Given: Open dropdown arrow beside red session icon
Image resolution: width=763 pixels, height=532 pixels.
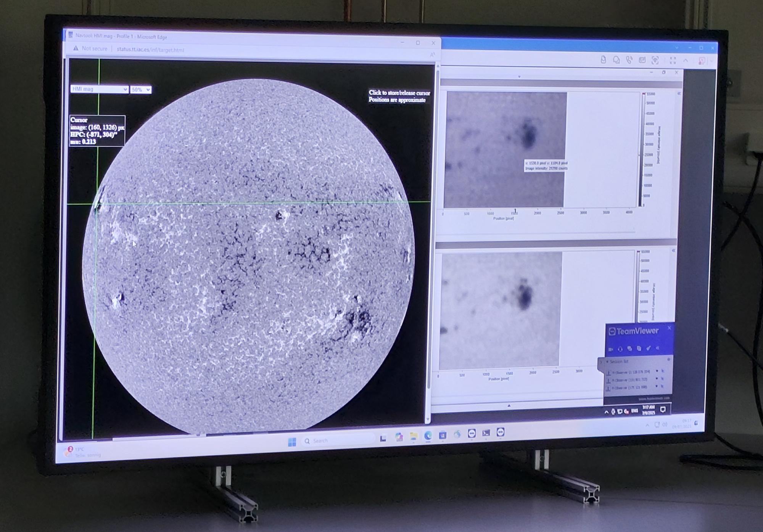Looking at the screenshot, I should pos(711,61).
